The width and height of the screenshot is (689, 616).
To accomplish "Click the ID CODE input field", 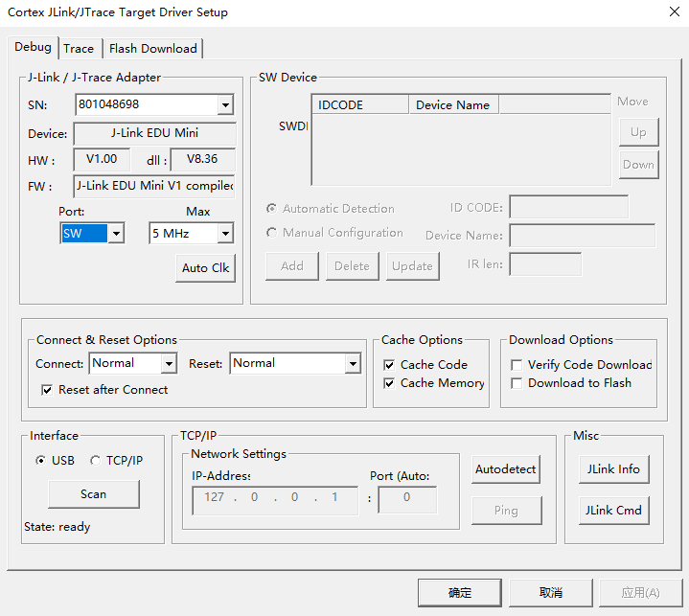I will 569,207.
